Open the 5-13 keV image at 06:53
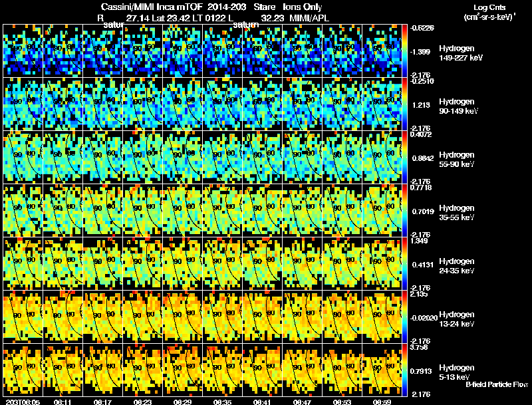Screen dimensions: 532x405 point(342,370)
